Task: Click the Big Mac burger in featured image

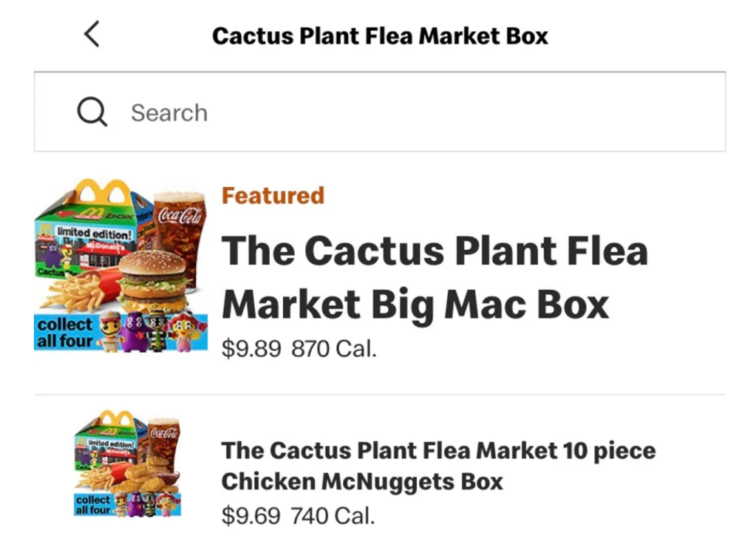Action: pyautogui.click(x=152, y=281)
